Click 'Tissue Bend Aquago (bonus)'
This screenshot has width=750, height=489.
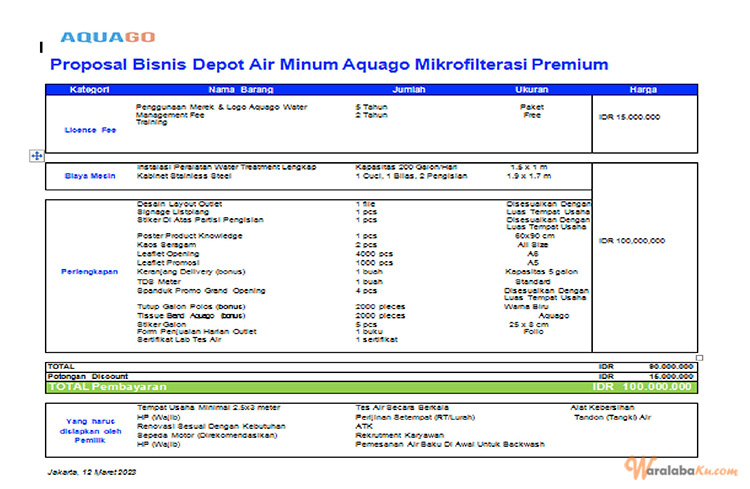(x=191, y=316)
